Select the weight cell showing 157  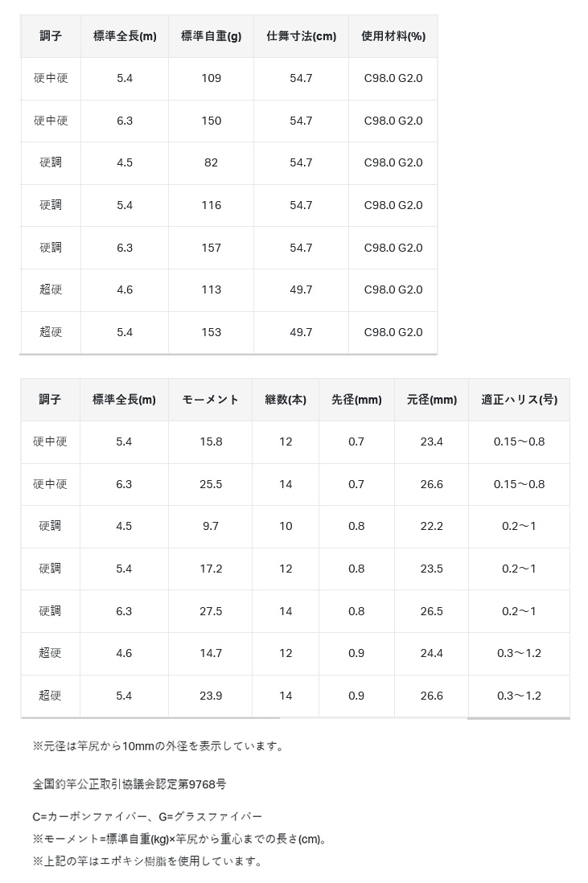pyautogui.click(x=212, y=248)
